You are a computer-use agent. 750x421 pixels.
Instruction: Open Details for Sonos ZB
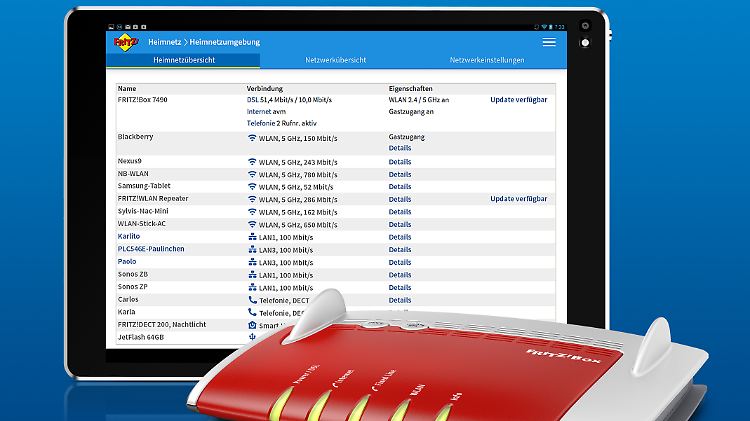pyautogui.click(x=400, y=275)
